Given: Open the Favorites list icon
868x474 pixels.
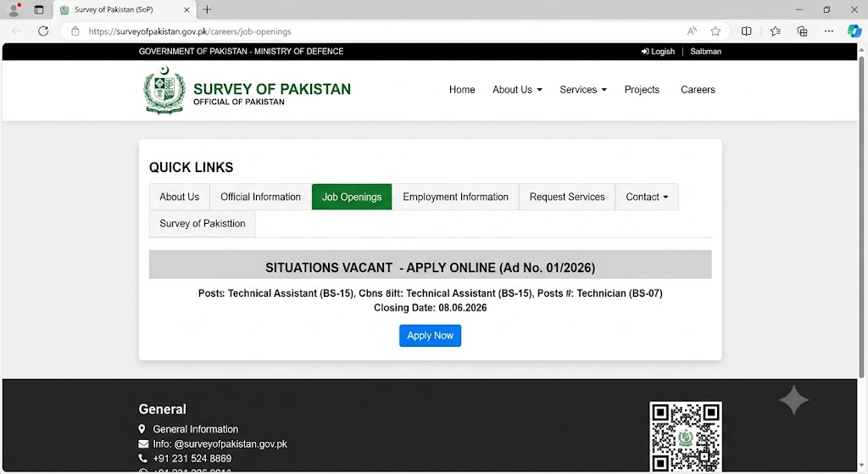Looking at the screenshot, I should tap(775, 31).
